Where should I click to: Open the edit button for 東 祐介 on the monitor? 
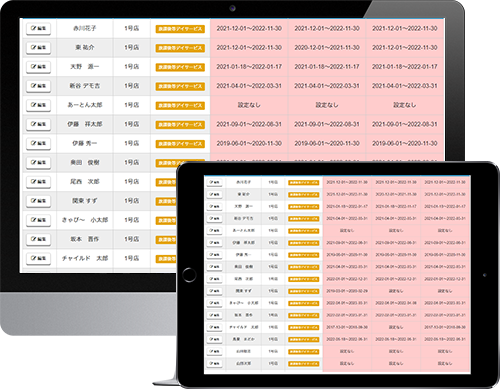point(38,48)
